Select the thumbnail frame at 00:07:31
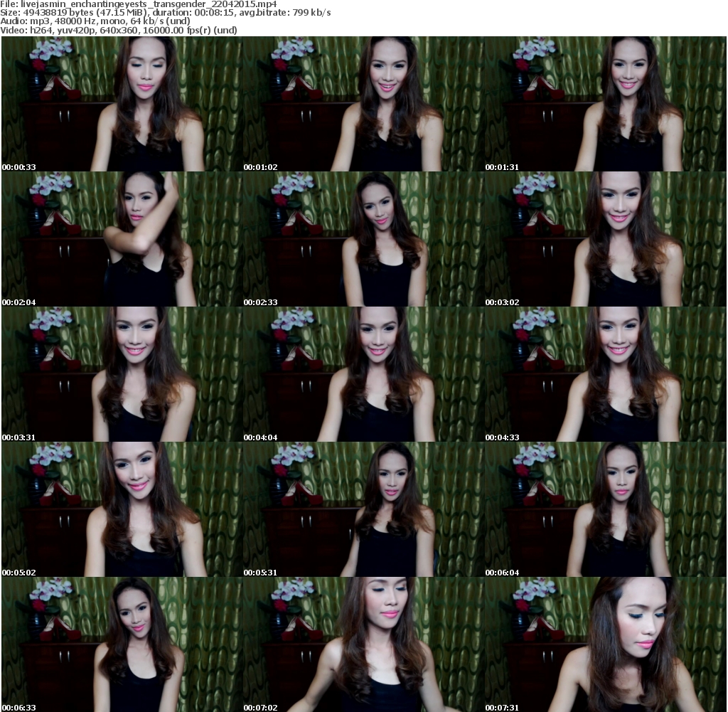728x712 pixels. pyautogui.click(x=606, y=644)
